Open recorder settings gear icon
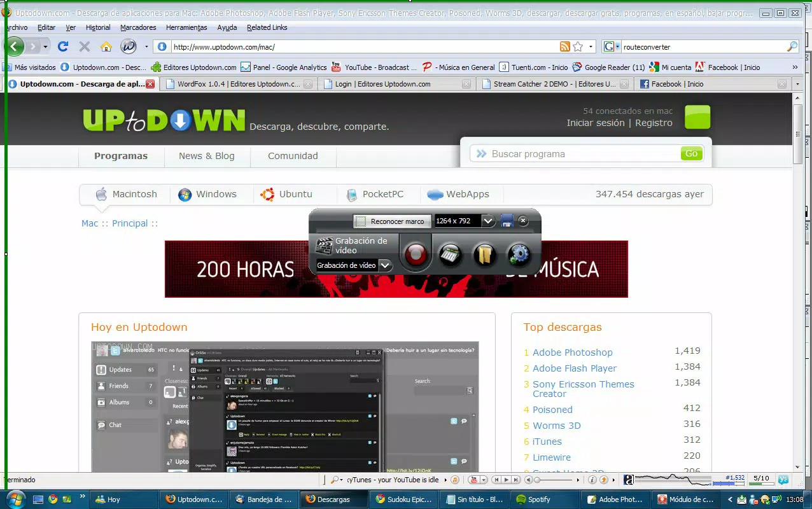This screenshot has width=812, height=509. [x=519, y=254]
